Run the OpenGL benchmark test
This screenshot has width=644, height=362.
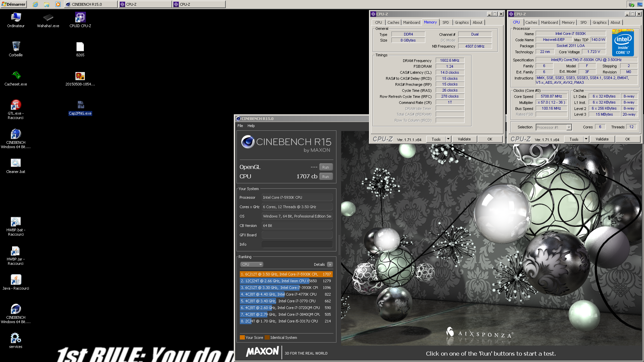point(326,167)
